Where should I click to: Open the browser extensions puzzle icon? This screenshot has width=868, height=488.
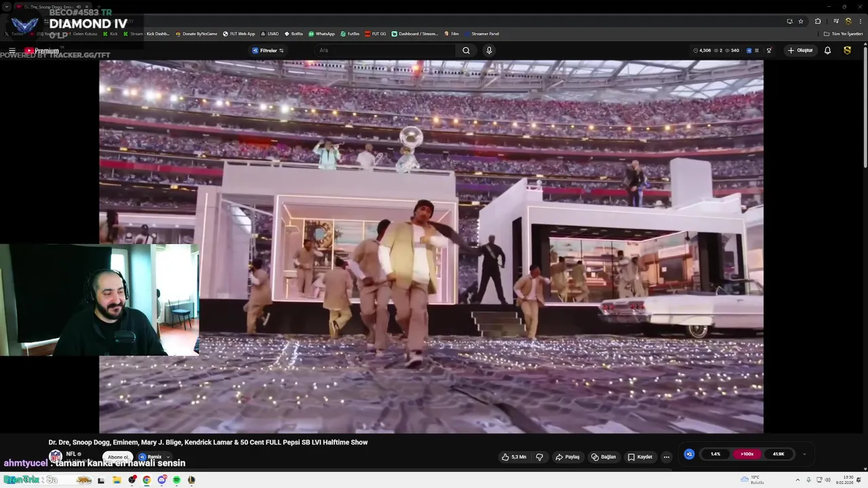pyautogui.click(x=818, y=21)
